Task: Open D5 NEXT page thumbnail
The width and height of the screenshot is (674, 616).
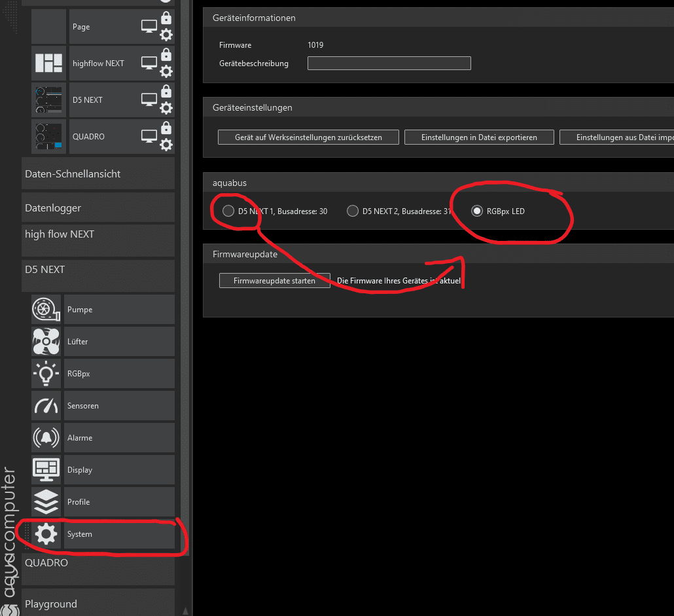Action: pos(48,100)
